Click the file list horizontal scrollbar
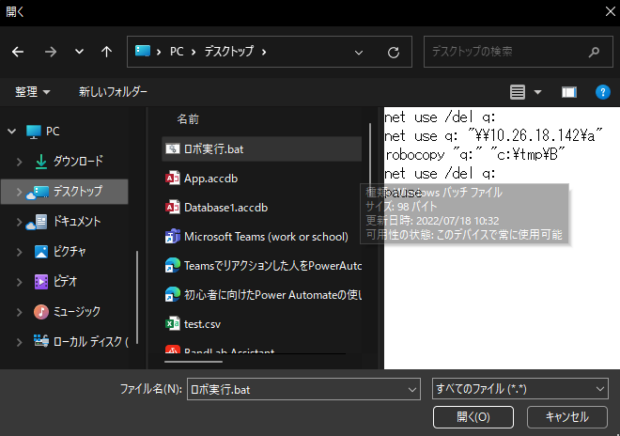Screen dimensions: 620x436 (x=193, y=361)
